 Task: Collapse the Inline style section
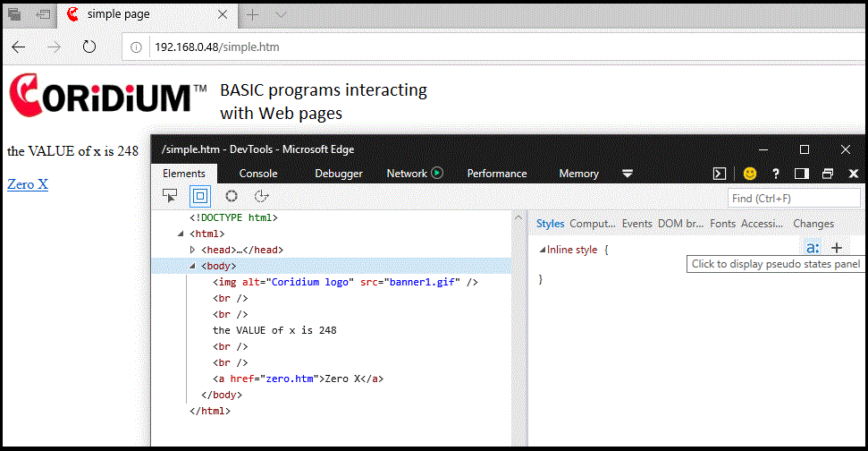[542, 250]
